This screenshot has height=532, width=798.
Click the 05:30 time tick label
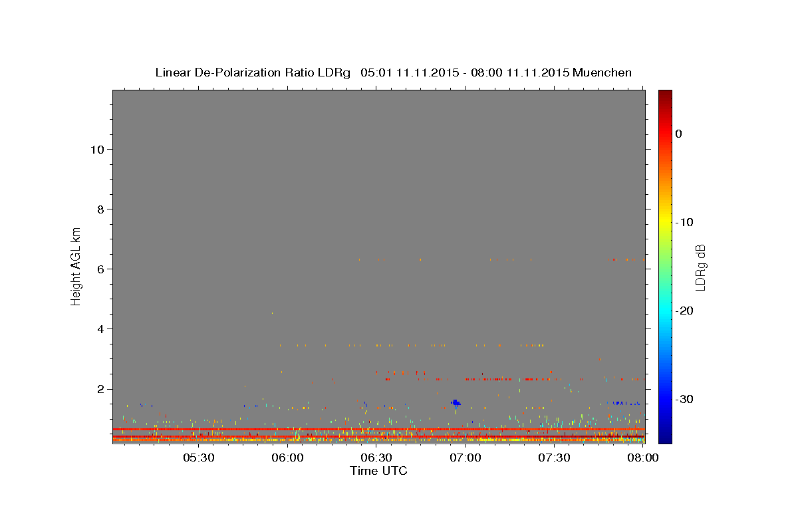click(198, 458)
